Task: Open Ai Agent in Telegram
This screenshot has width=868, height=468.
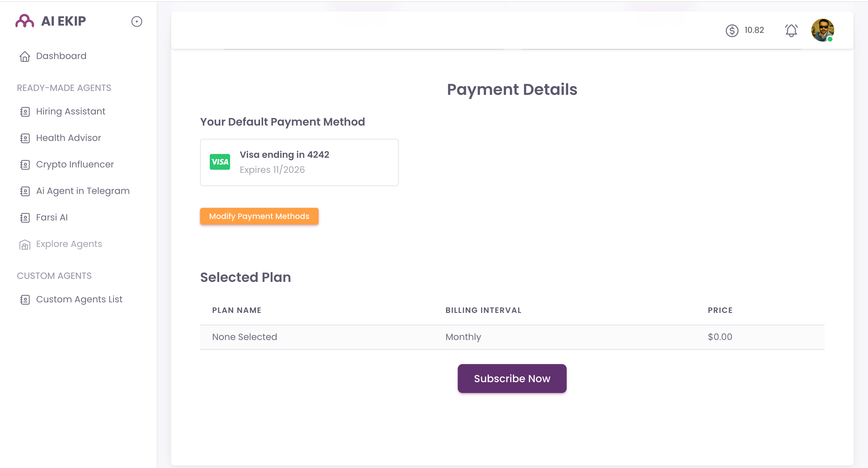Action: (x=83, y=191)
